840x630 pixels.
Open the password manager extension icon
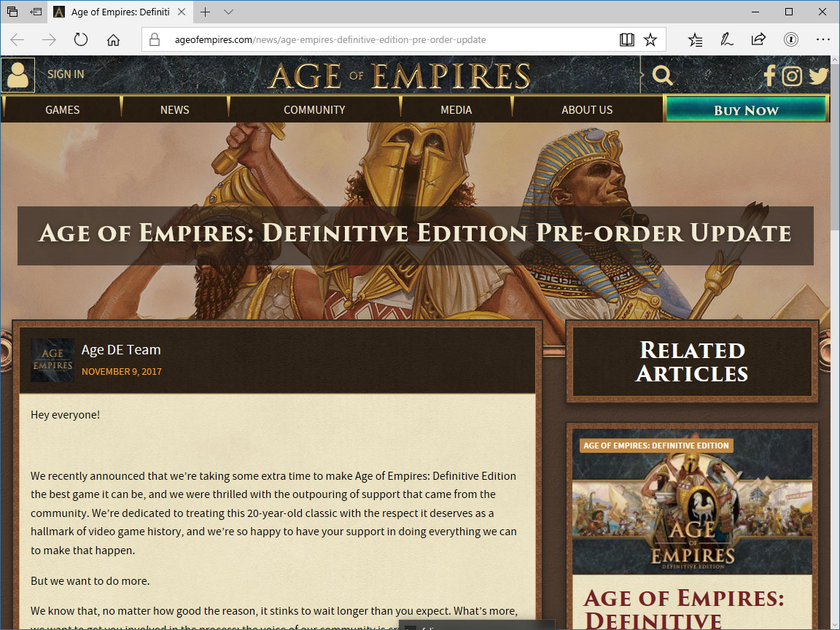pos(790,39)
